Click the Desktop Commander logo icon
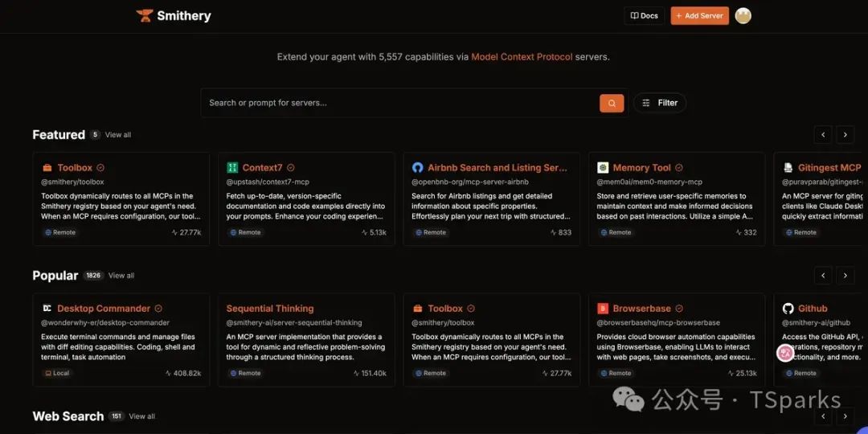The image size is (868, 434). coord(47,309)
